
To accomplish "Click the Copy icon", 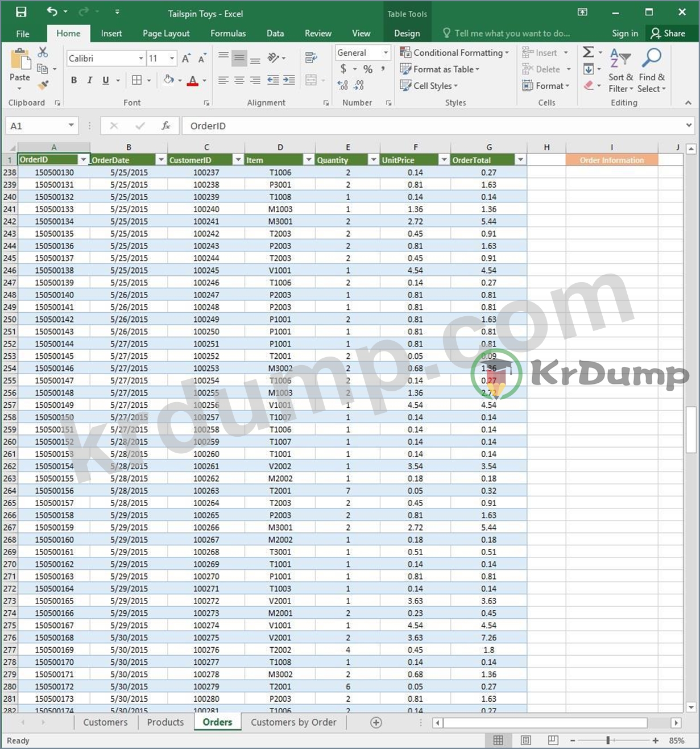I will tap(42, 69).
